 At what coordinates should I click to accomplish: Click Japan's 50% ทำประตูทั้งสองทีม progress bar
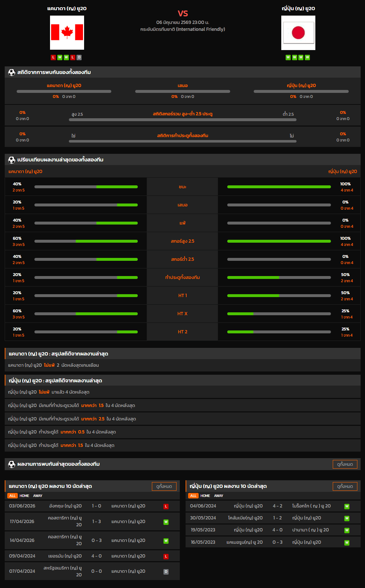(279, 277)
